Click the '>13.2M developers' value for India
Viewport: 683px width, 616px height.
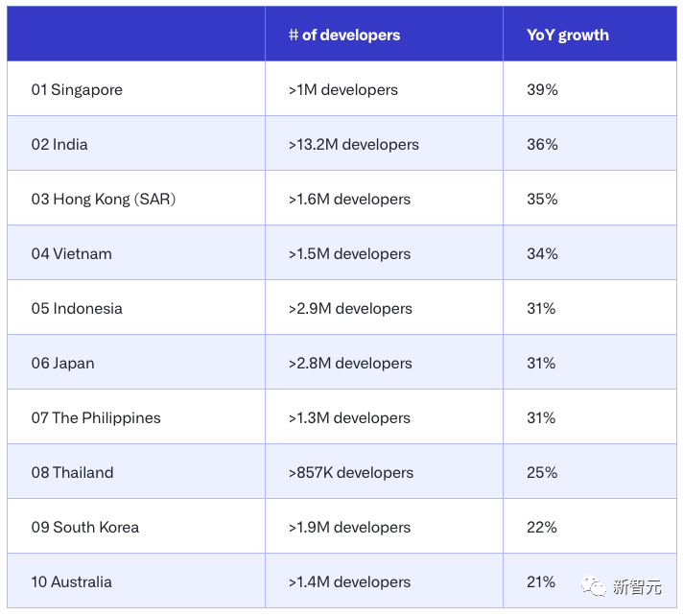354,144
